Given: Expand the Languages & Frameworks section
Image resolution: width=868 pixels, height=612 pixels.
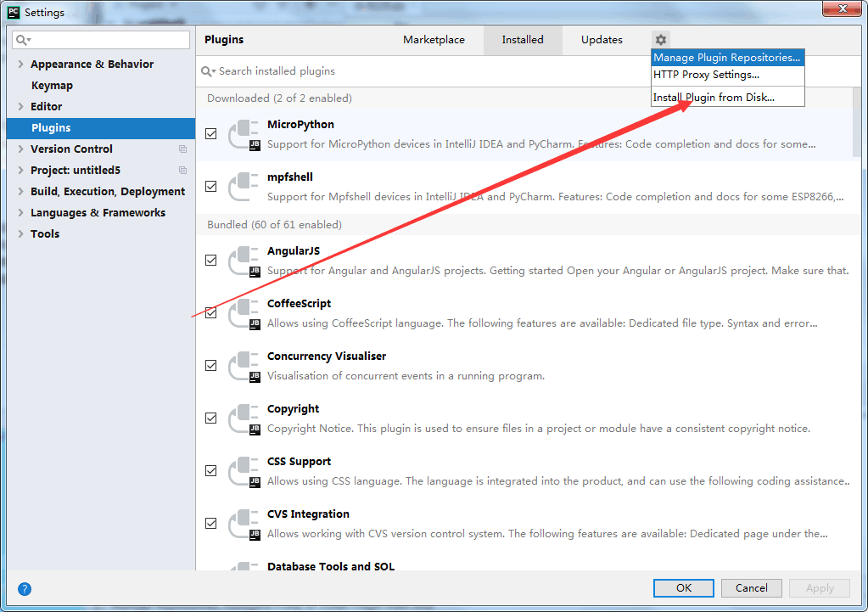Looking at the screenshot, I should pos(21,213).
